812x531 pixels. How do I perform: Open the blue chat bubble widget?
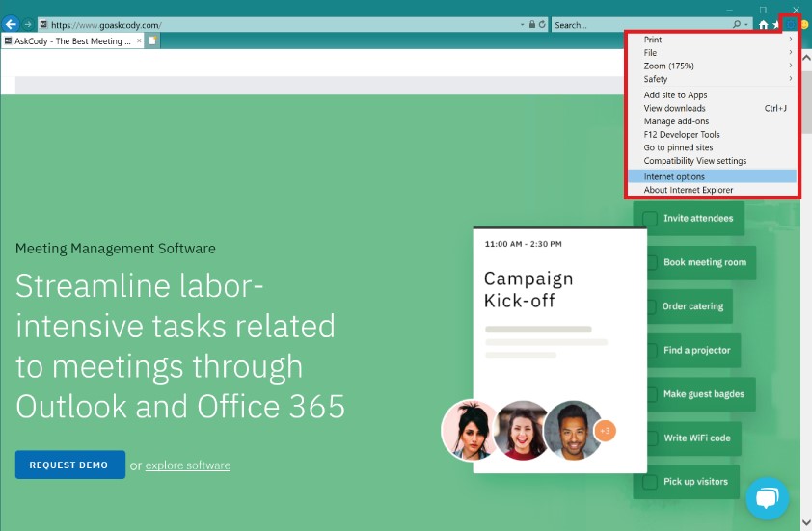click(x=768, y=498)
